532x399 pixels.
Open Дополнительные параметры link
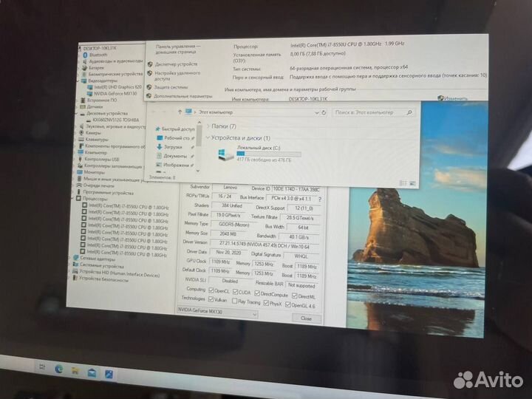pyautogui.click(x=183, y=96)
